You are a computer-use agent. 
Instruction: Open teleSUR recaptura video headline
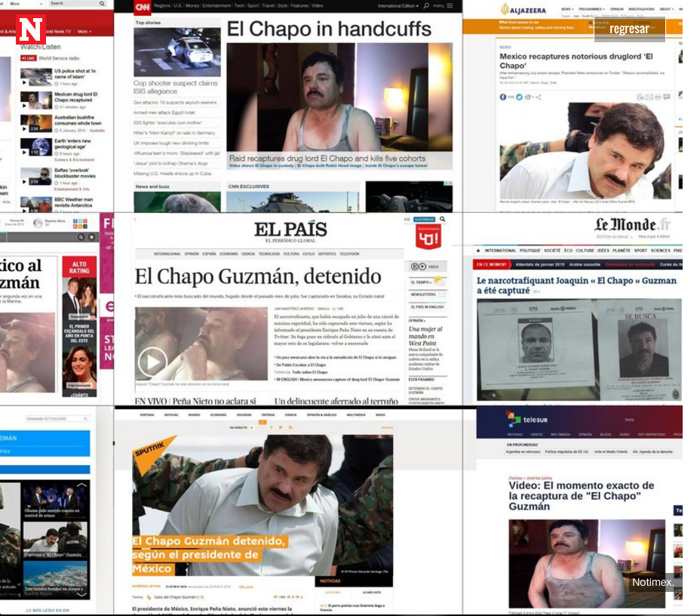click(582, 495)
